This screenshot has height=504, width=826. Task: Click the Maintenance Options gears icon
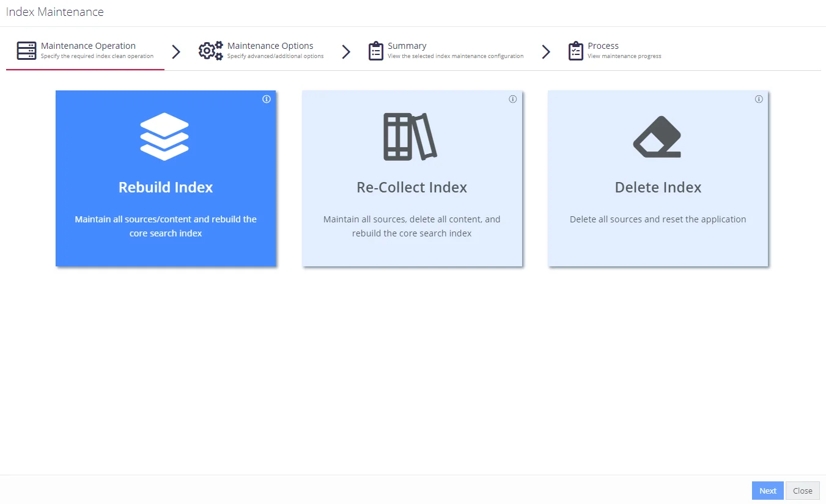(x=211, y=51)
